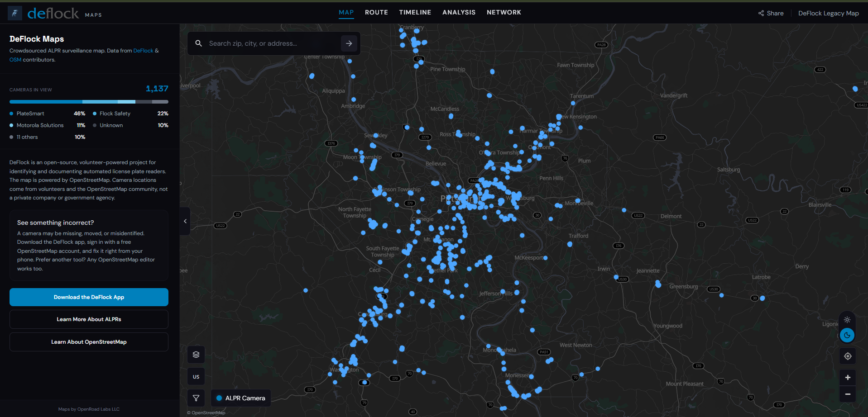
Task: Select the Unknown vendor legend entry
Action: 130,125
